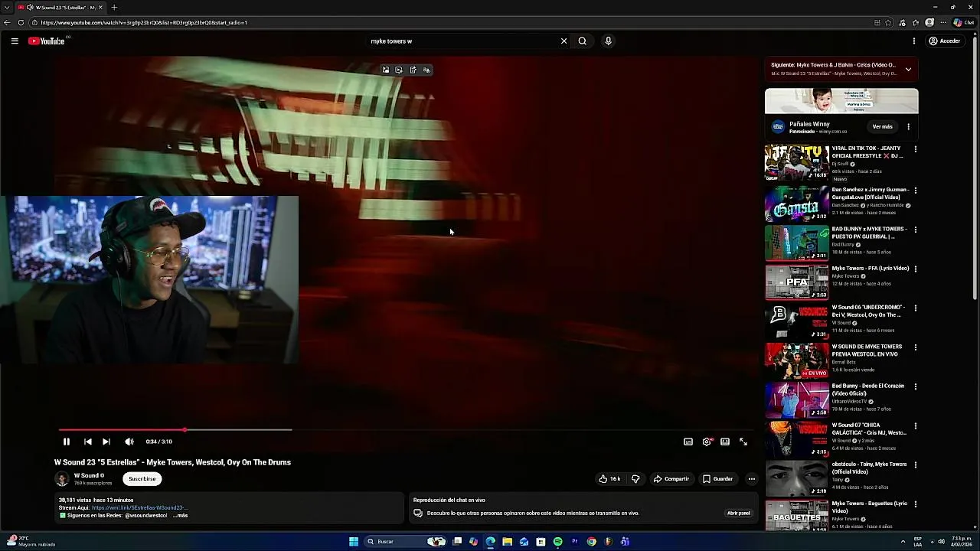Open menu for PREVIA WESTCOL EN VIVO
Screen dimensions: 980x551
coord(916,347)
